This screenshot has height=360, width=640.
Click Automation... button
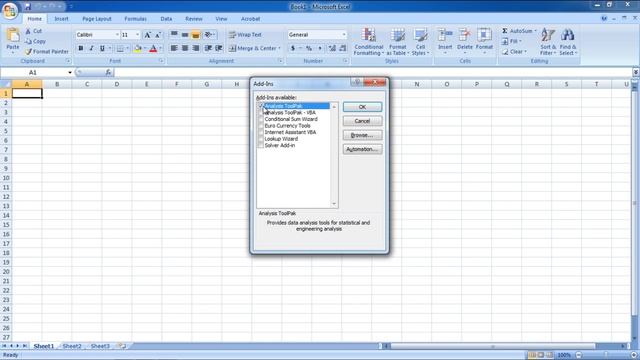[362, 149]
